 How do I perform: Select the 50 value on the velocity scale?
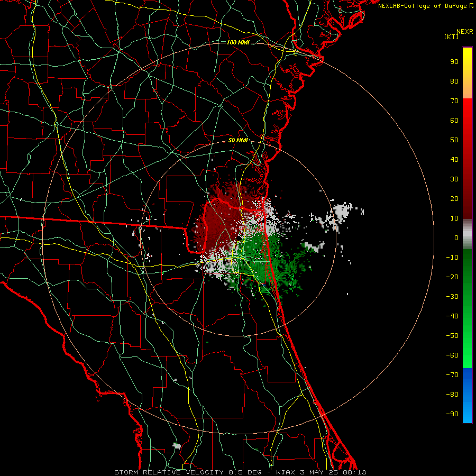coord(454,140)
